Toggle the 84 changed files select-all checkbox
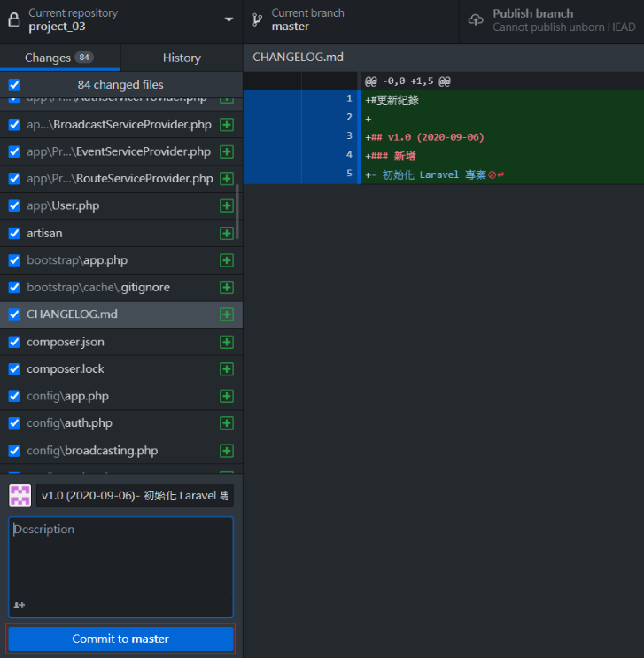The width and height of the screenshot is (644, 658). (15, 85)
